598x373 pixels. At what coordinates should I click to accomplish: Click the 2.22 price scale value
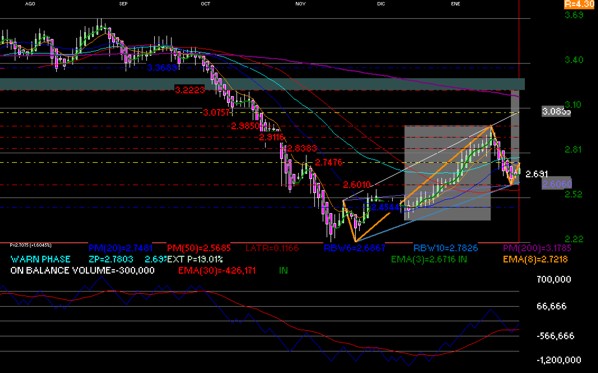tap(574, 239)
